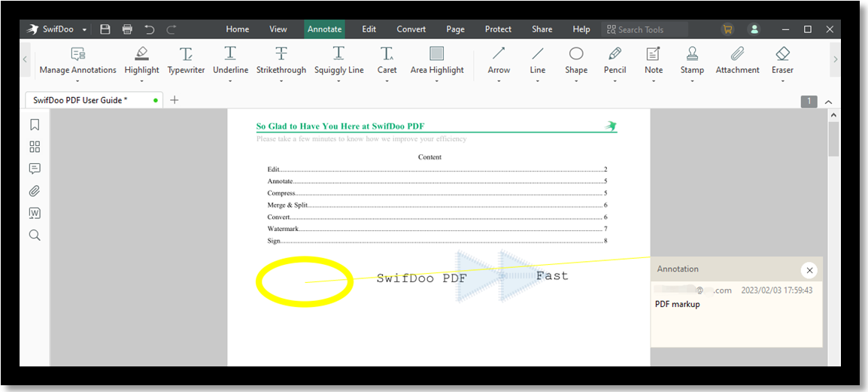
Task: Click the right ribbon navigation arrow
Action: tap(836, 59)
